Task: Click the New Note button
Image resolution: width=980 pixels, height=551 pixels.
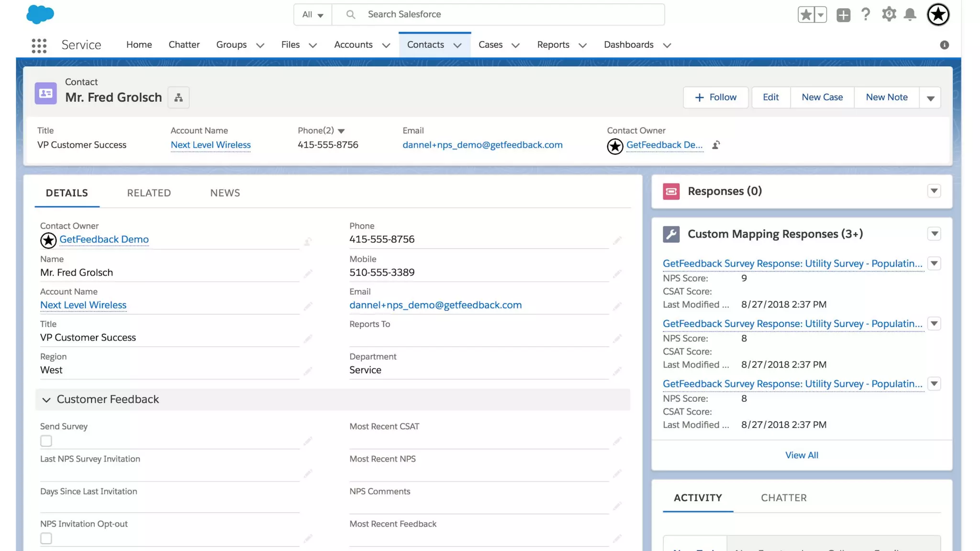Action: point(887,98)
